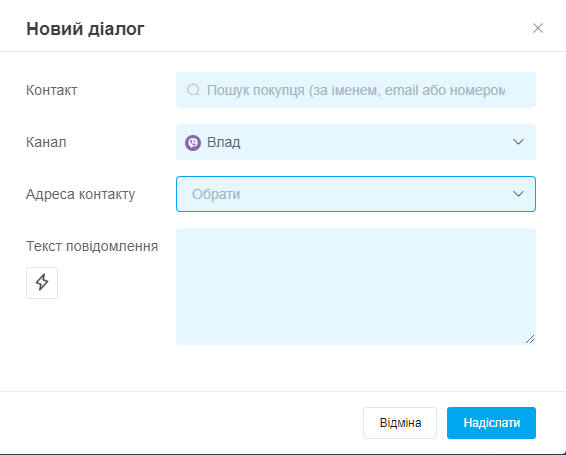Click the Текст повідомлення label
This screenshot has height=455, width=566.
tap(92, 246)
